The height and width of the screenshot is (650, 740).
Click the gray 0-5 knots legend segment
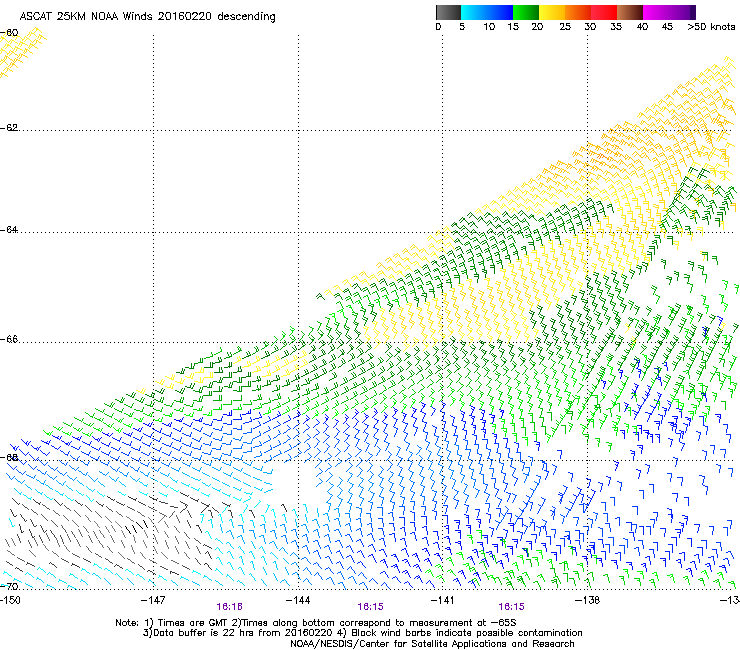(x=448, y=12)
